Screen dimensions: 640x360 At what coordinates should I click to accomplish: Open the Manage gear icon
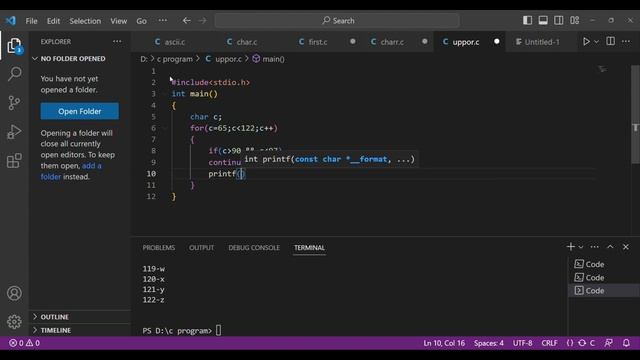pyautogui.click(x=14, y=322)
